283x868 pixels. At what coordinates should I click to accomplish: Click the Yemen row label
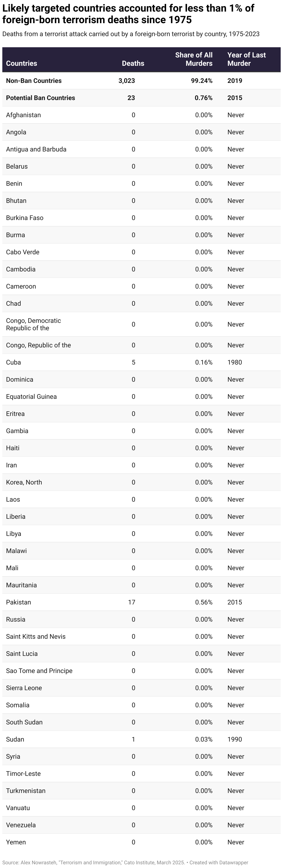click(x=16, y=842)
